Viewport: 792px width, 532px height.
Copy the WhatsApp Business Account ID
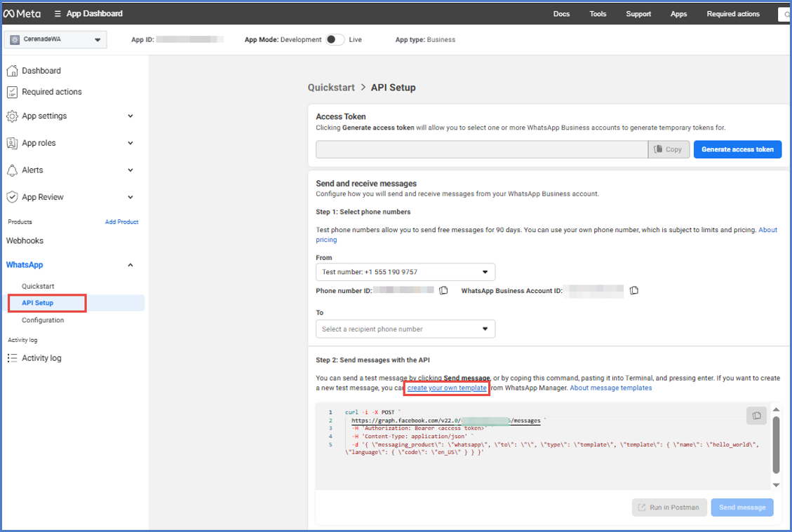[x=634, y=290]
